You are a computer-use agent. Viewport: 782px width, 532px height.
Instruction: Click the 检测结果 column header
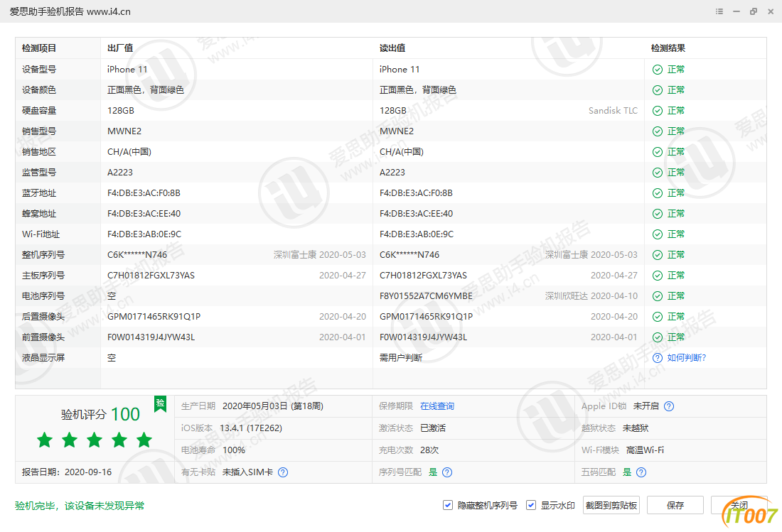(x=668, y=48)
